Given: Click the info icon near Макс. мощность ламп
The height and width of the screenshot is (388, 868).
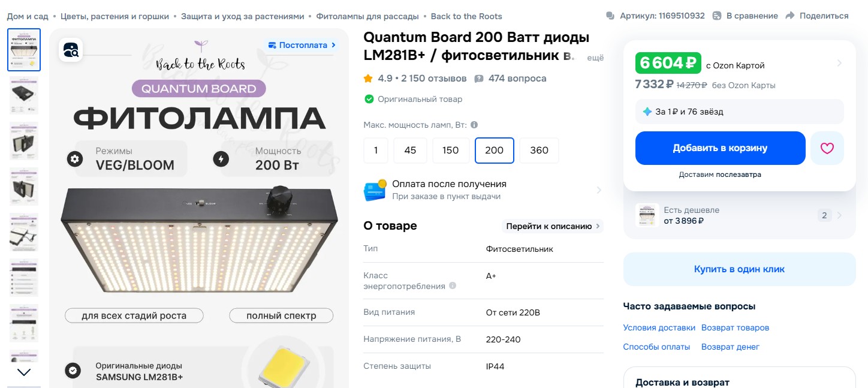Looking at the screenshot, I should point(474,125).
